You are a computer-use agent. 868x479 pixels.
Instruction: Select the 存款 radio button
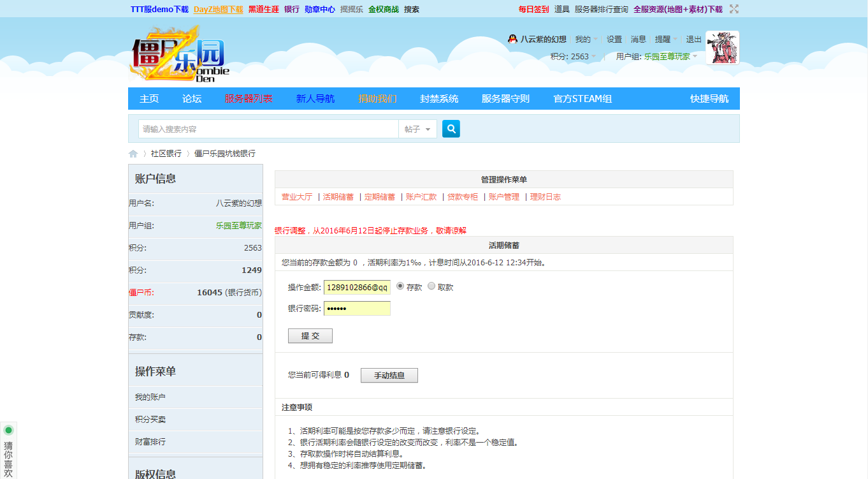click(x=400, y=286)
